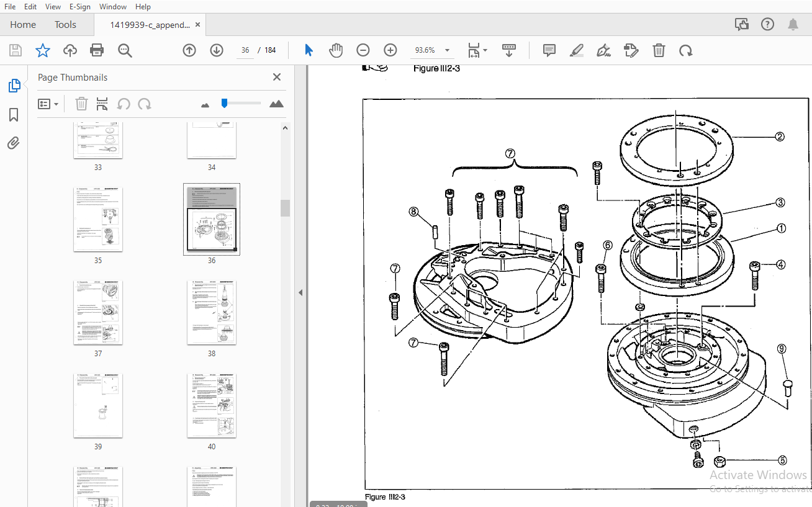
Task: Enlarge thumbnail size large mountain icon
Action: point(277,104)
